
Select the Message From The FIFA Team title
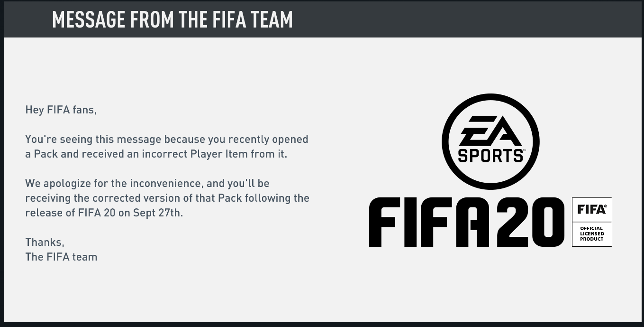(x=172, y=19)
